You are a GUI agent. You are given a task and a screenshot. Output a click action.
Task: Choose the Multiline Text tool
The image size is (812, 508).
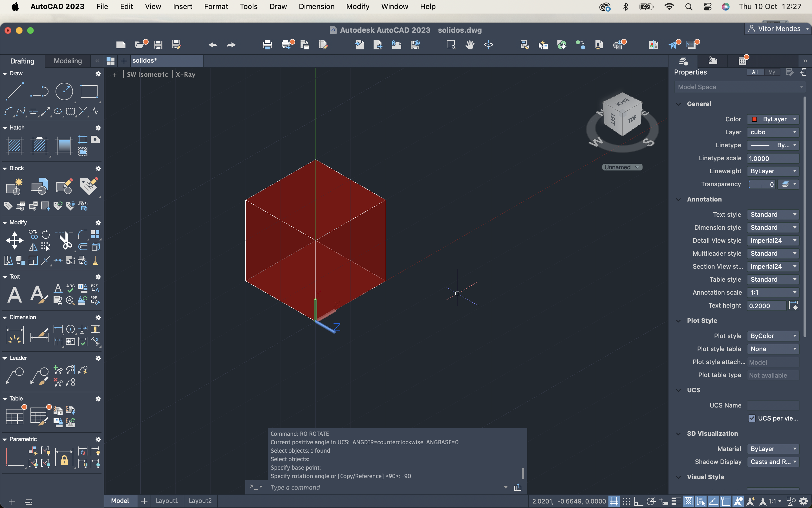pyautogui.click(x=14, y=295)
